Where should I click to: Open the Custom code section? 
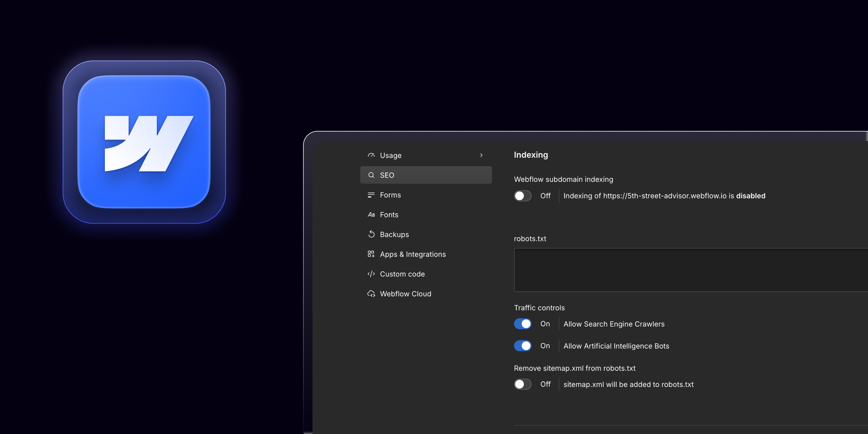pyautogui.click(x=426, y=274)
